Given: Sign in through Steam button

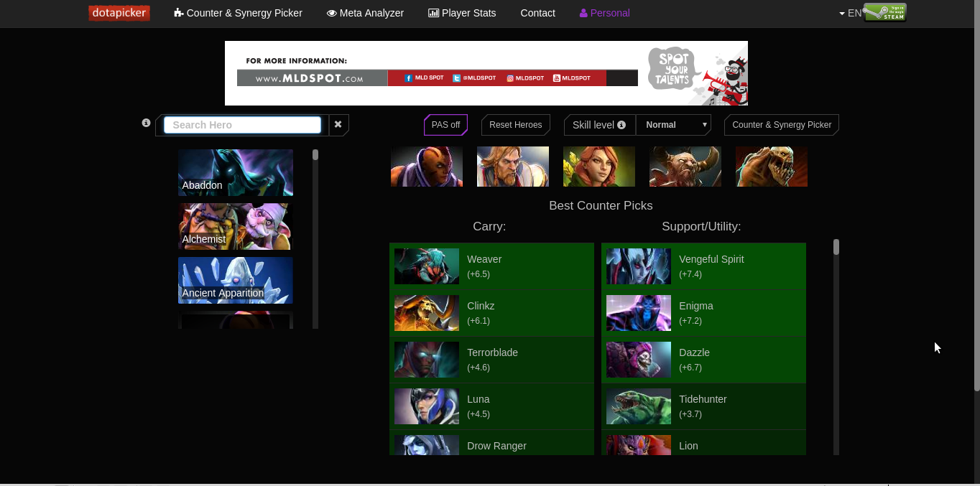Looking at the screenshot, I should pyautogui.click(x=884, y=12).
